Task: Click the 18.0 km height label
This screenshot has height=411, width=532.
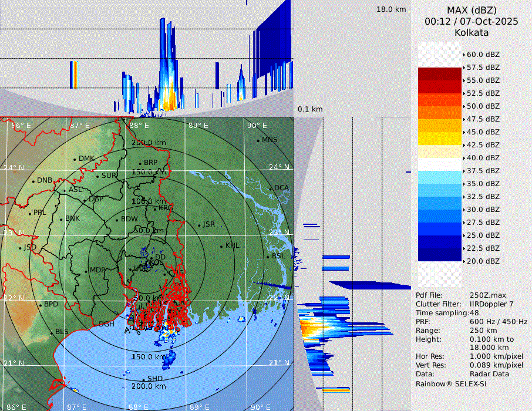Action: (x=391, y=9)
